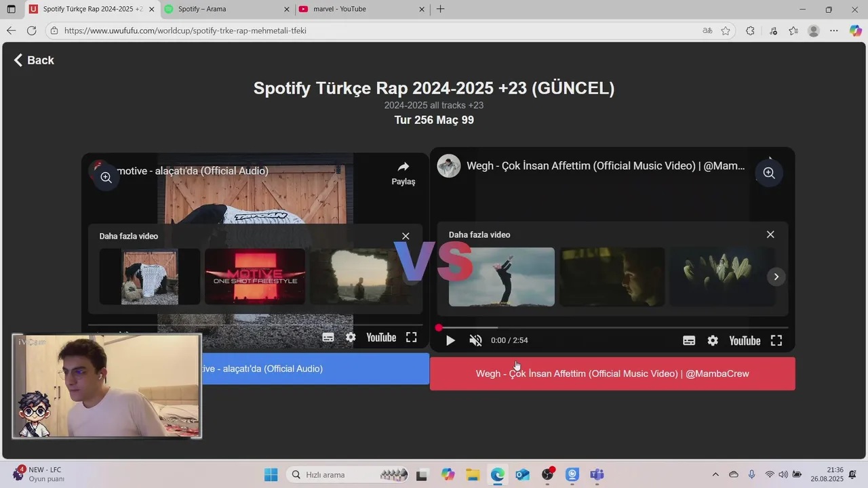Open the NEW - LFC widget
Viewport: 868px width, 488px height.
39,474
